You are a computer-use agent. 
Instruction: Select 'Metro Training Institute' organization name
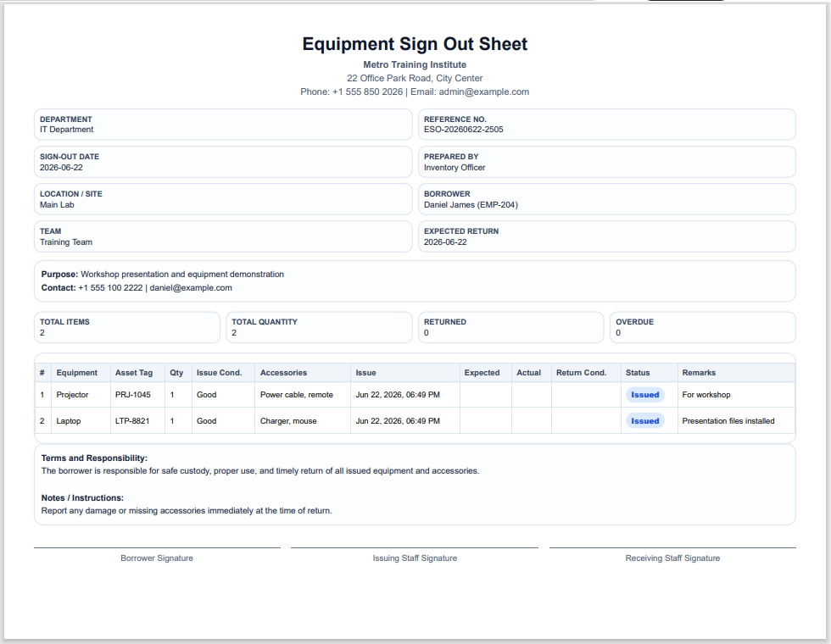click(x=415, y=64)
